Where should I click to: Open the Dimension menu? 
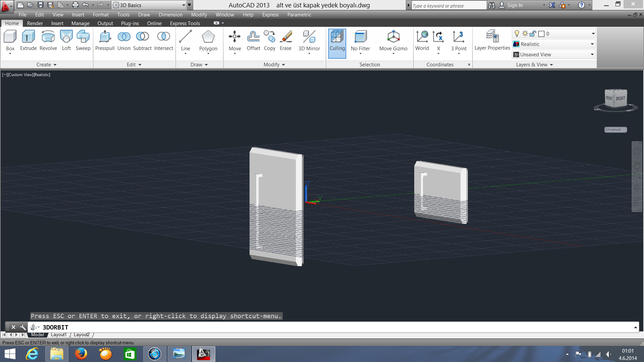click(170, 15)
